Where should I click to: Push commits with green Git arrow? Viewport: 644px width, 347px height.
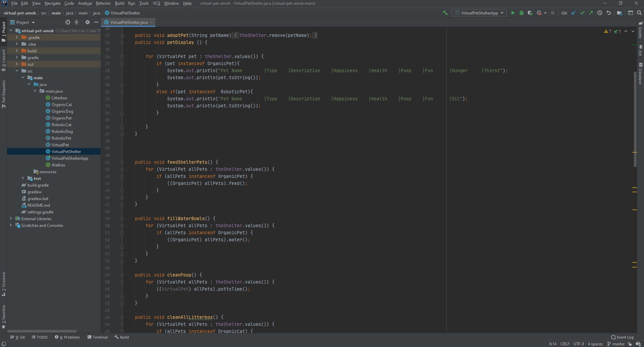click(591, 13)
